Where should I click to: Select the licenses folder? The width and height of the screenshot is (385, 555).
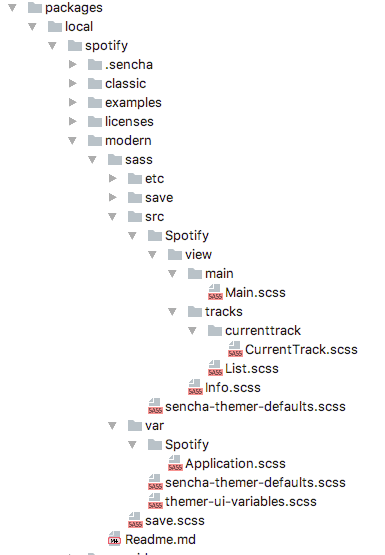129,121
